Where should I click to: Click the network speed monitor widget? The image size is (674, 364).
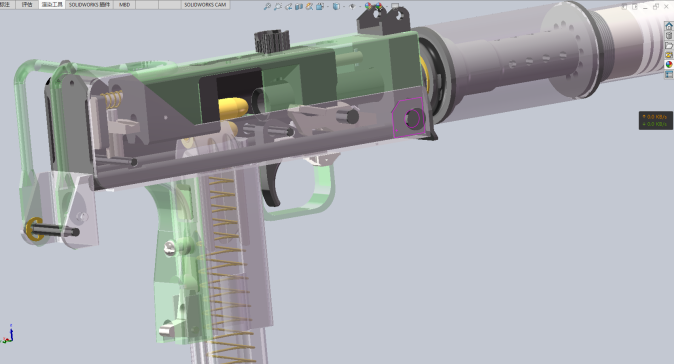click(656, 120)
